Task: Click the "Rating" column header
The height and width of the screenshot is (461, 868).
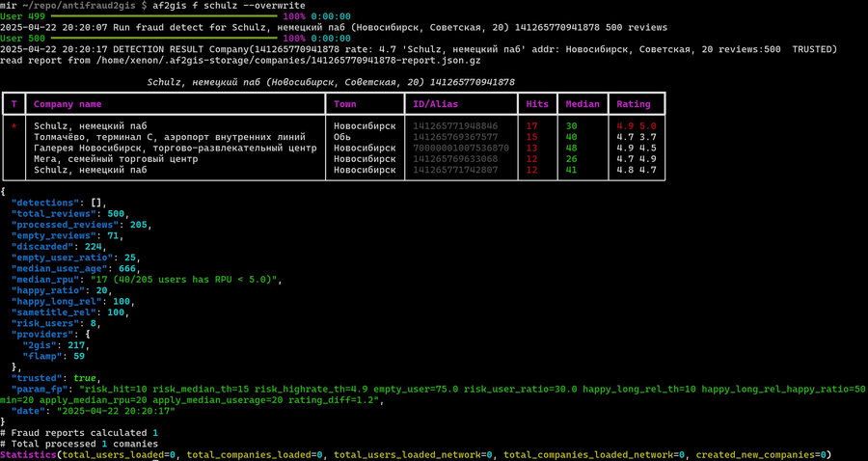Action: point(634,104)
